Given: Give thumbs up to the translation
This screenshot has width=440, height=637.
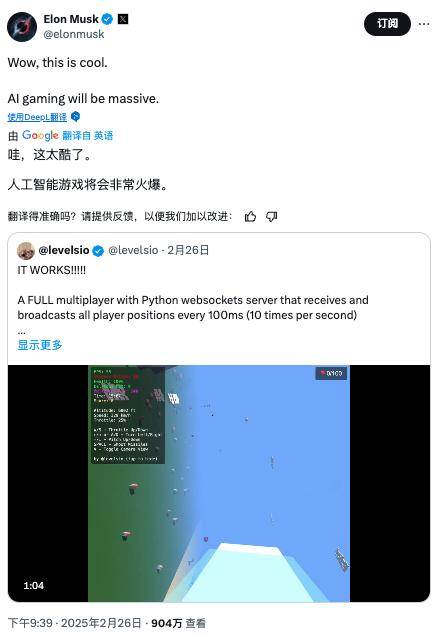Looking at the screenshot, I should click(x=250, y=217).
